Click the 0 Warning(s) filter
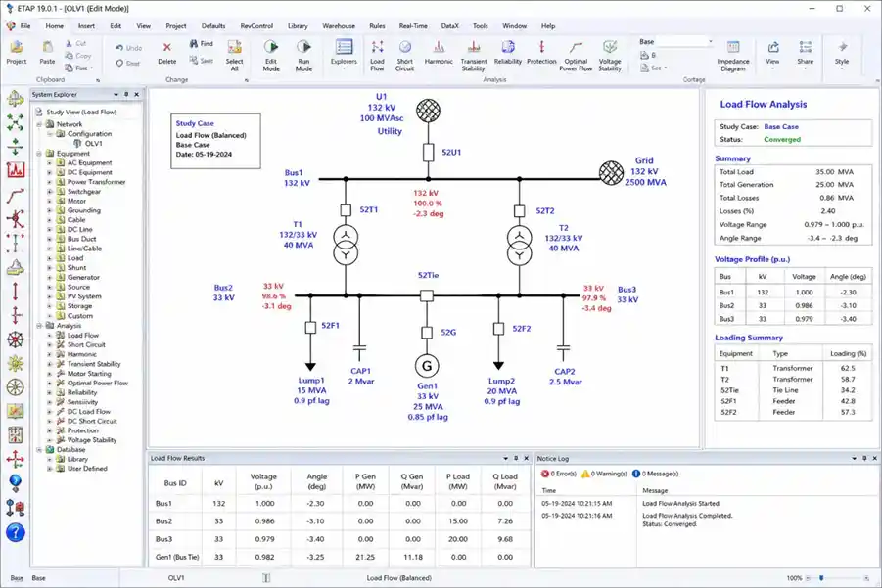 coord(604,474)
